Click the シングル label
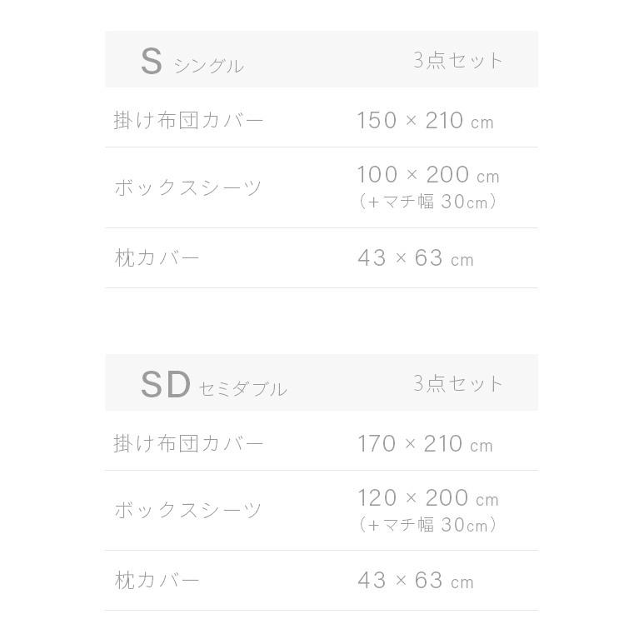This screenshot has width=644, height=644. pyautogui.click(x=208, y=66)
